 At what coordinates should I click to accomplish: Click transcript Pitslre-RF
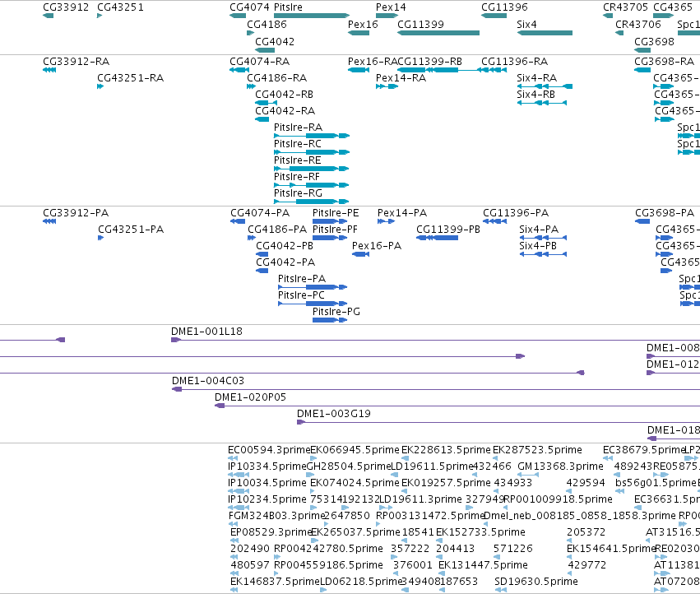click(x=312, y=185)
